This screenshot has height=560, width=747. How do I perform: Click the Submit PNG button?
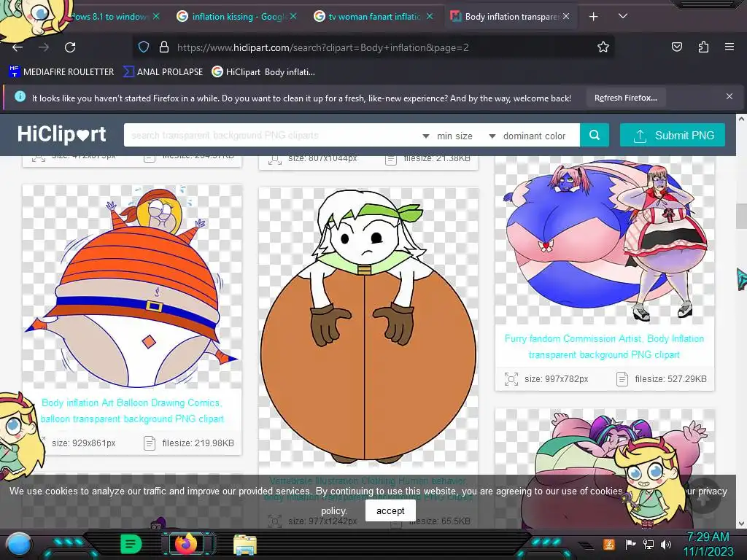672,135
